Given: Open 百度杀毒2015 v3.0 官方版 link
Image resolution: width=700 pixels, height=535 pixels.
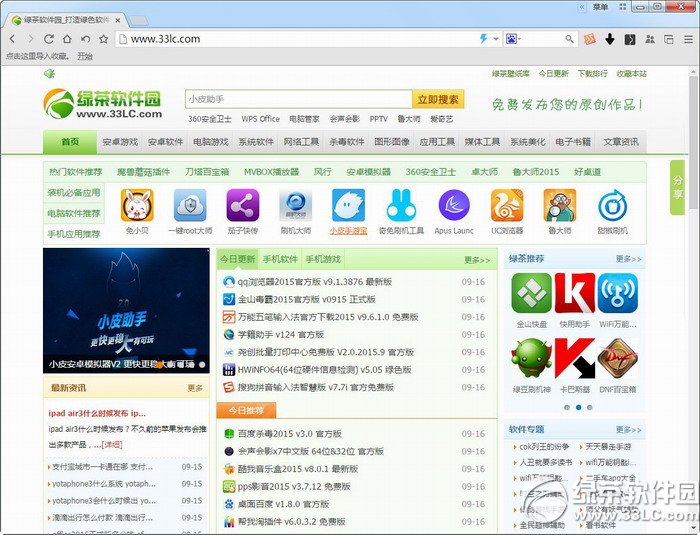Looking at the screenshot, I should pyautogui.click(x=289, y=434).
